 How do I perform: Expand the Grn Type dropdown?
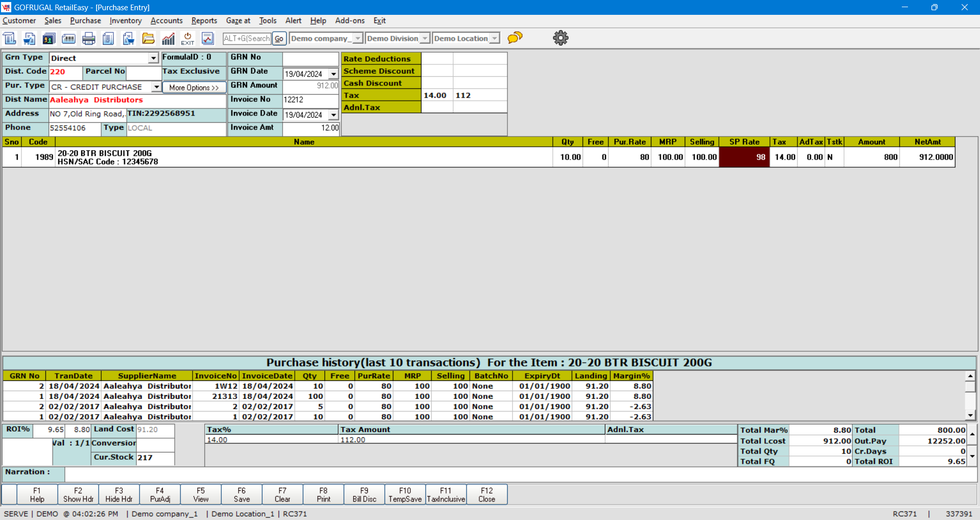coord(153,58)
